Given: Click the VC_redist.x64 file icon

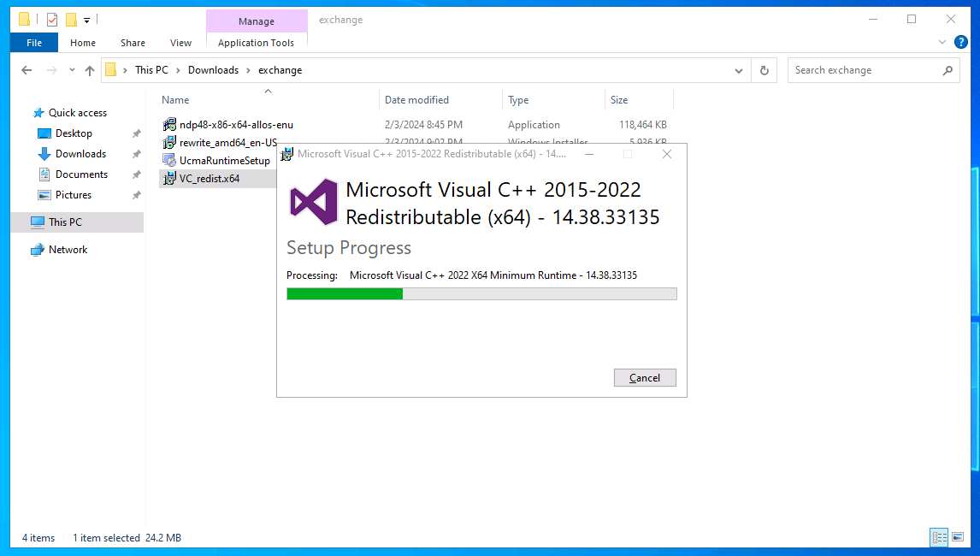Looking at the screenshot, I should click(169, 179).
